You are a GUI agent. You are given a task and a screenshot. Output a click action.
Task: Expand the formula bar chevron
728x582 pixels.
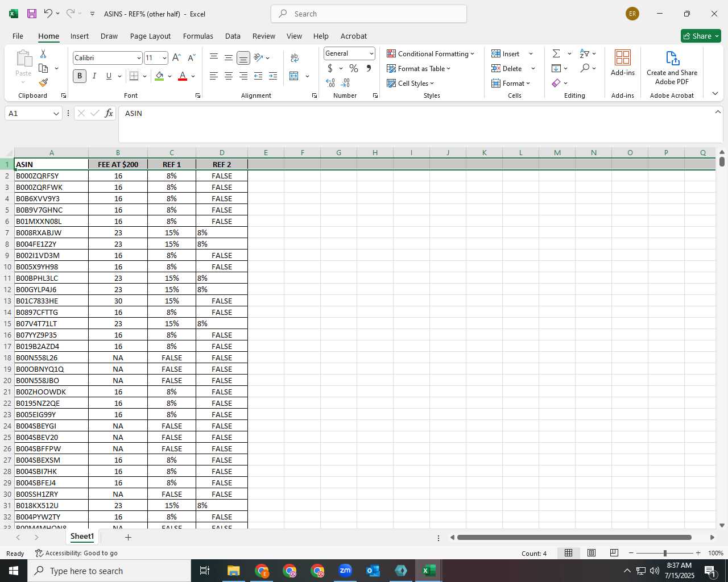718,112
